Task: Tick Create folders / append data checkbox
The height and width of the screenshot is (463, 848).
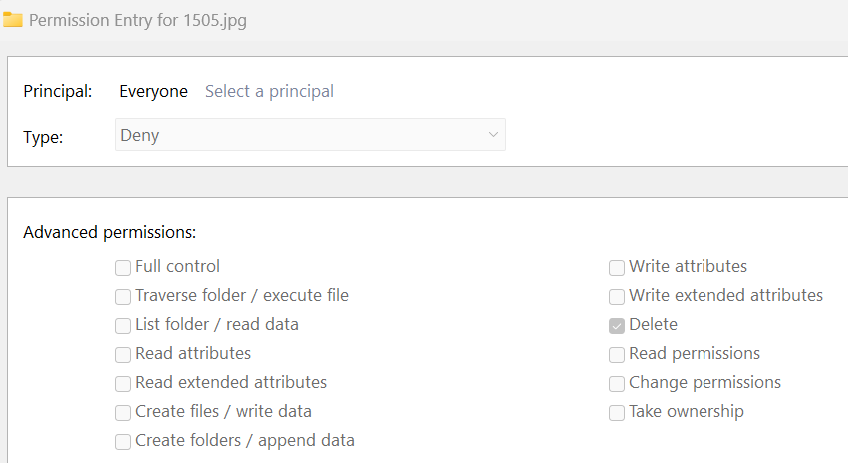Action: point(123,441)
